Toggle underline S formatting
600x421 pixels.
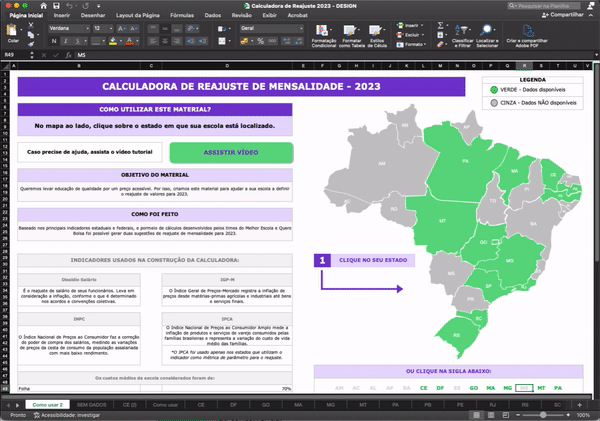pyautogui.click(x=78, y=41)
